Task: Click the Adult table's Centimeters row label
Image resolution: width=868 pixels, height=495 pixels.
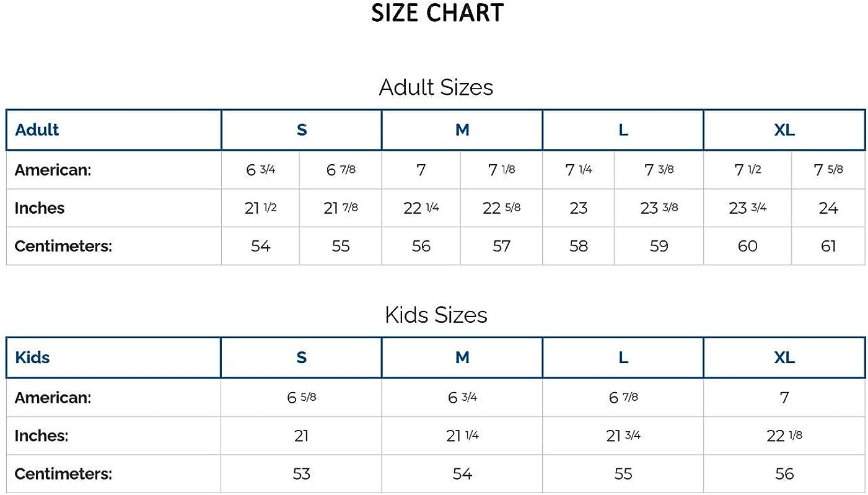Action: (63, 246)
